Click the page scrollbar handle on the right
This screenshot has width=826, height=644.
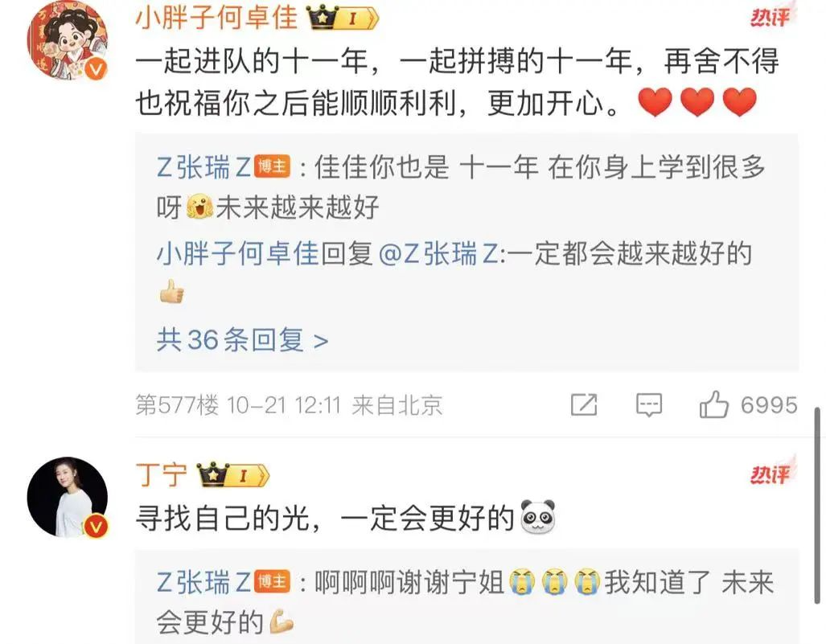[x=817, y=505]
